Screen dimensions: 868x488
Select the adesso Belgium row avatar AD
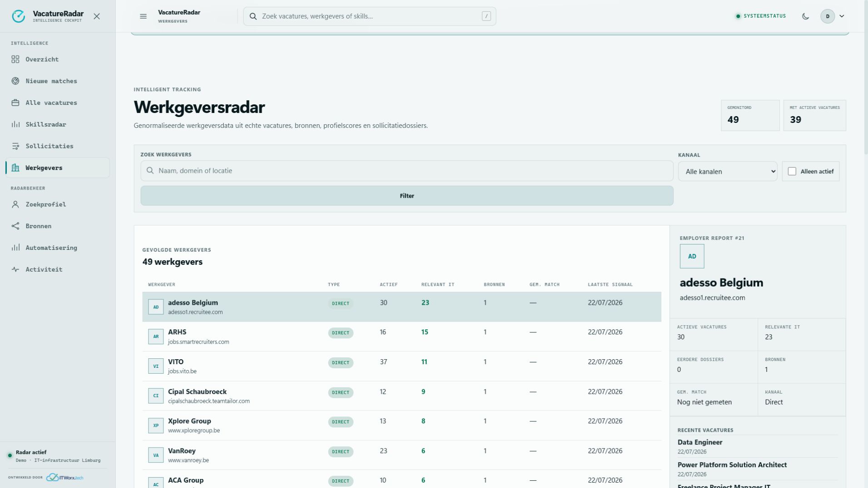(156, 307)
